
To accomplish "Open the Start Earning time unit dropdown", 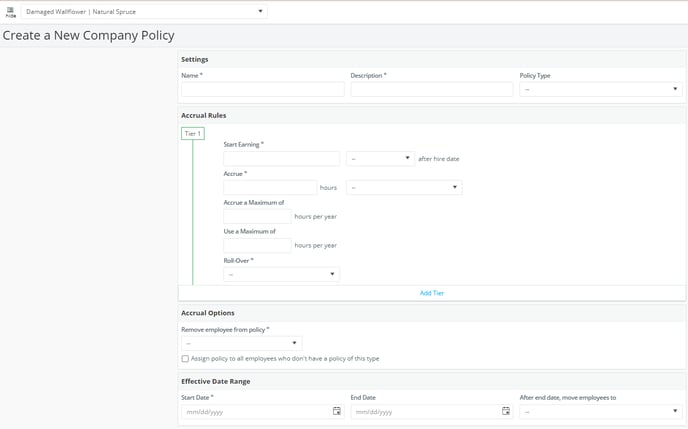I will pos(380,158).
